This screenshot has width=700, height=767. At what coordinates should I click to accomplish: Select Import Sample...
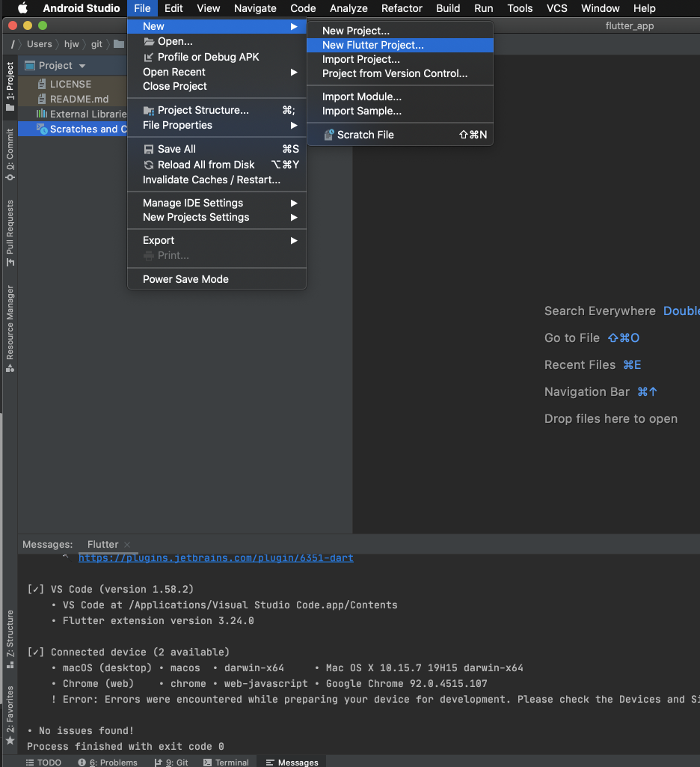point(400,111)
